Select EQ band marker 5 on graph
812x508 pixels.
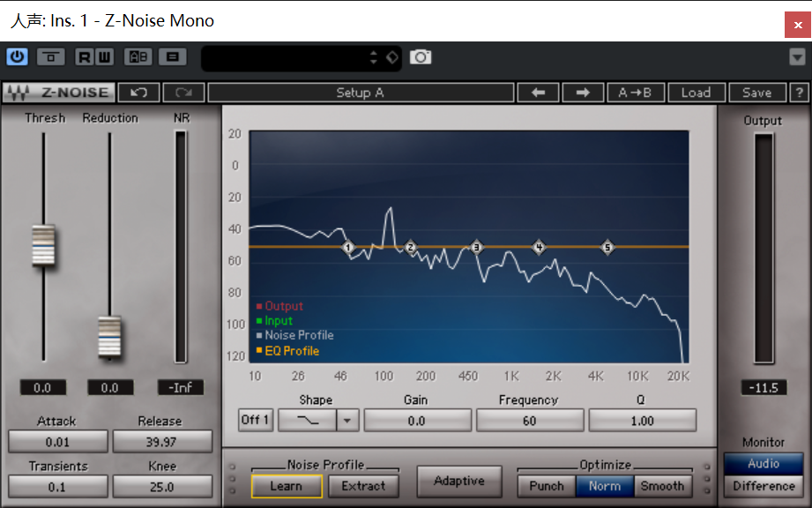(x=607, y=248)
